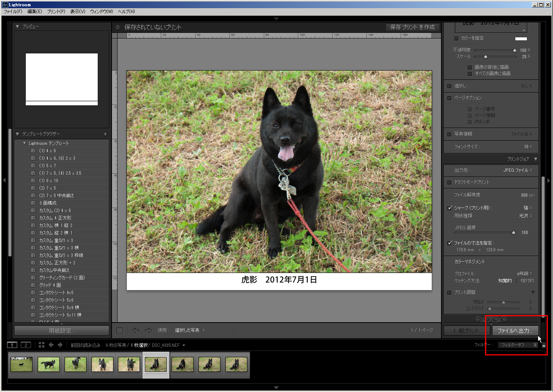Click the filmstrip go-back arrow icon
553x392 pixels.
pyautogui.click(x=51, y=345)
